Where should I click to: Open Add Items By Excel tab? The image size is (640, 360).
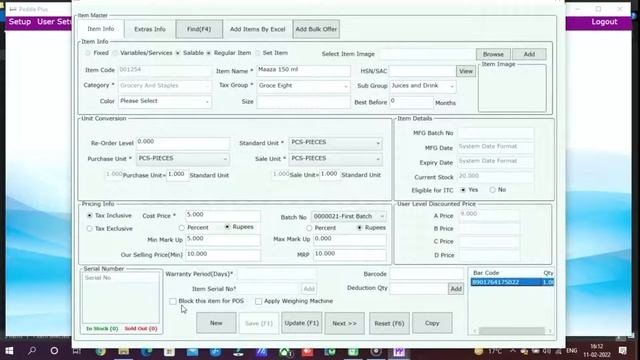click(x=258, y=29)
